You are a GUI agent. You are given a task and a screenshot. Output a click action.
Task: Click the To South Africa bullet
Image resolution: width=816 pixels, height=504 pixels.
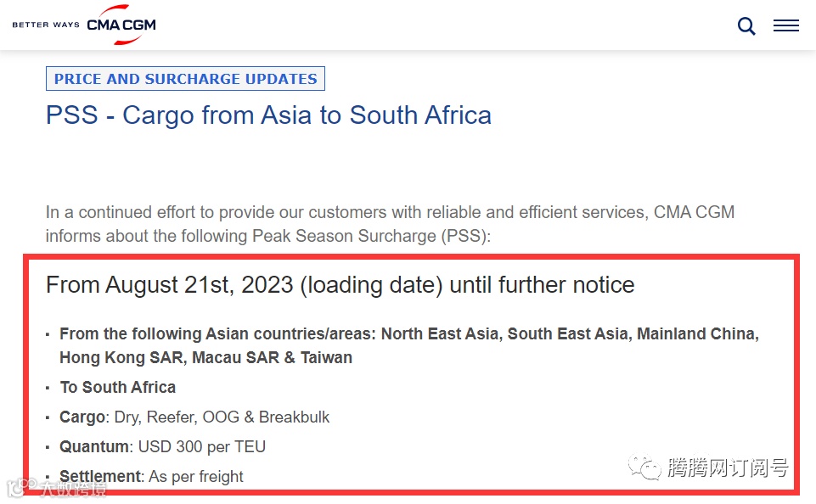tap(117, 387)
